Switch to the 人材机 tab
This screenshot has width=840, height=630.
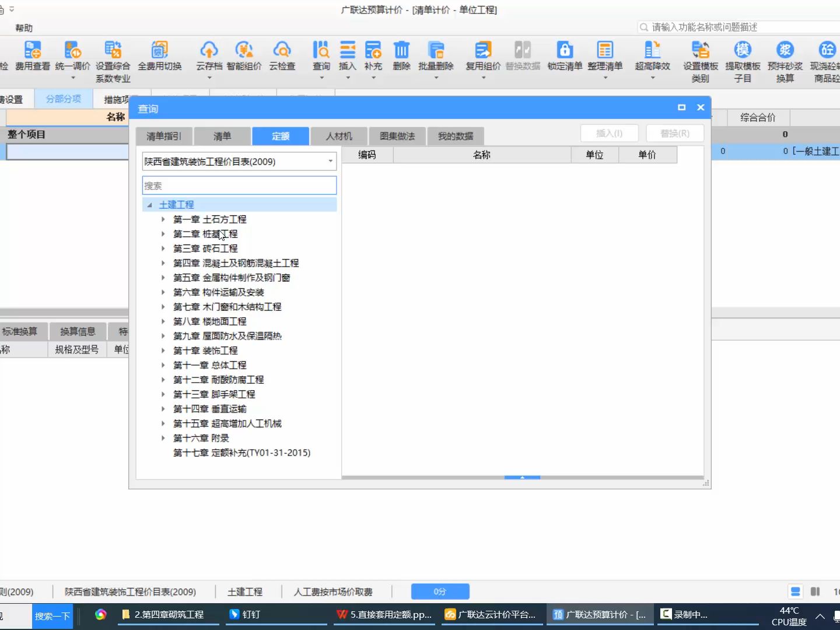[x=338, y=136]
